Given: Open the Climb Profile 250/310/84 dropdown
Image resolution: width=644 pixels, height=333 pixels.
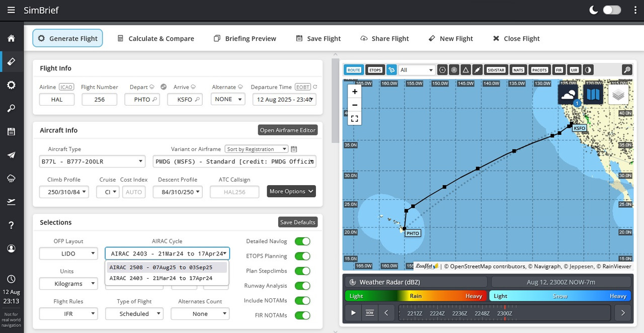Looking at the screenshot, I should [x=64, y=192].
